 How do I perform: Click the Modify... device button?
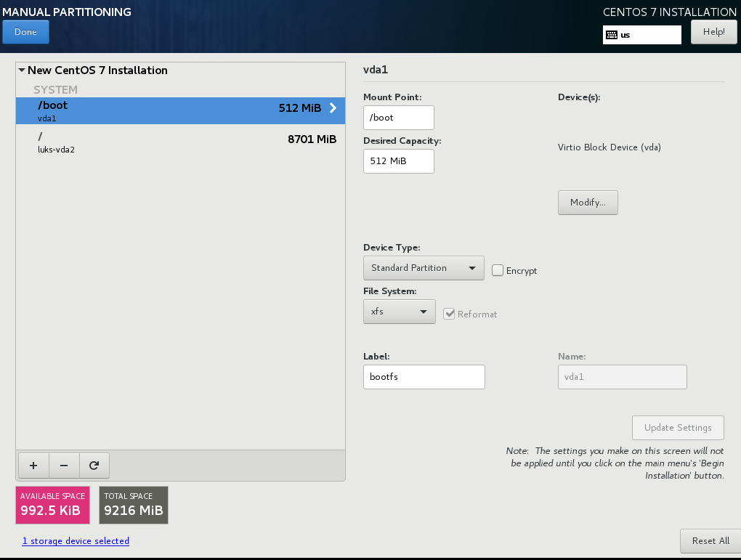(587, 203)
